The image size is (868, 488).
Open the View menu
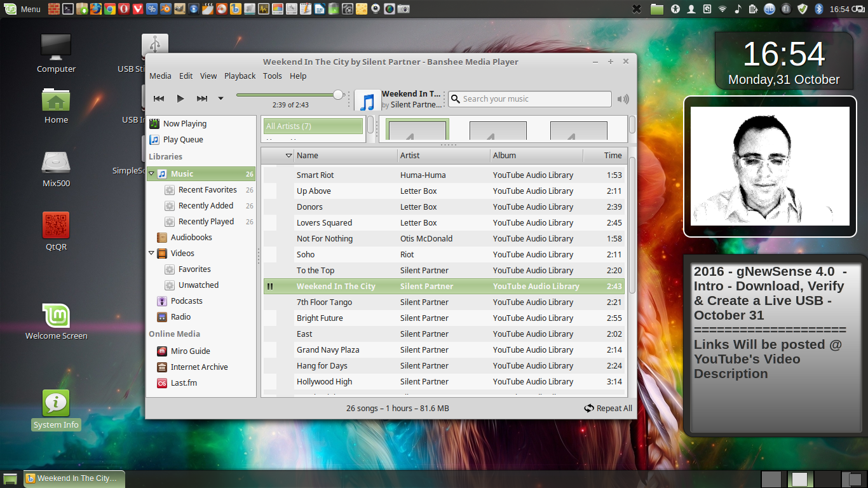coord(208,76)
